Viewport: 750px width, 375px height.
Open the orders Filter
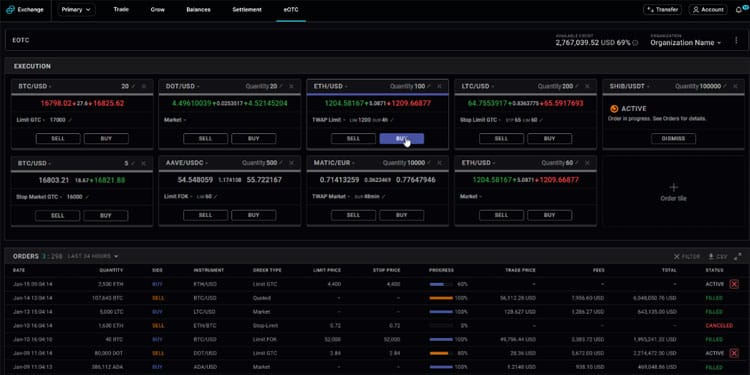point(686,257)
